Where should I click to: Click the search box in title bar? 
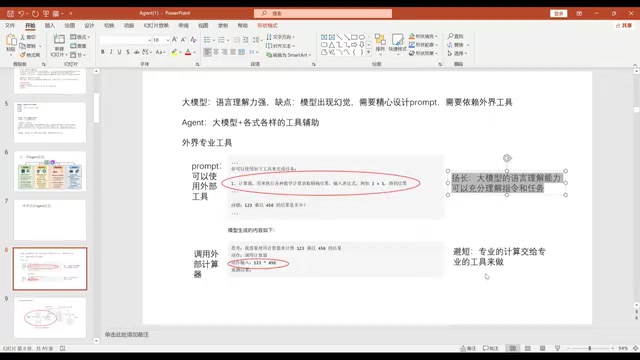[323, 13]
